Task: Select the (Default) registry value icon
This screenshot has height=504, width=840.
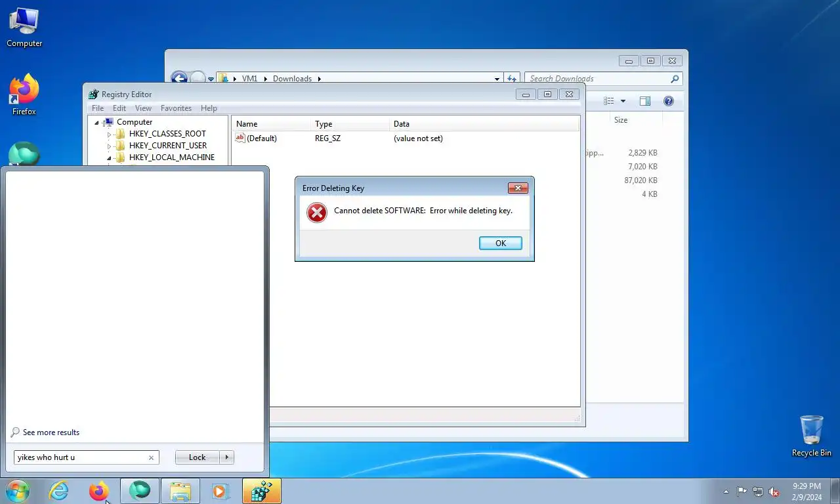Action: point(240,138)
